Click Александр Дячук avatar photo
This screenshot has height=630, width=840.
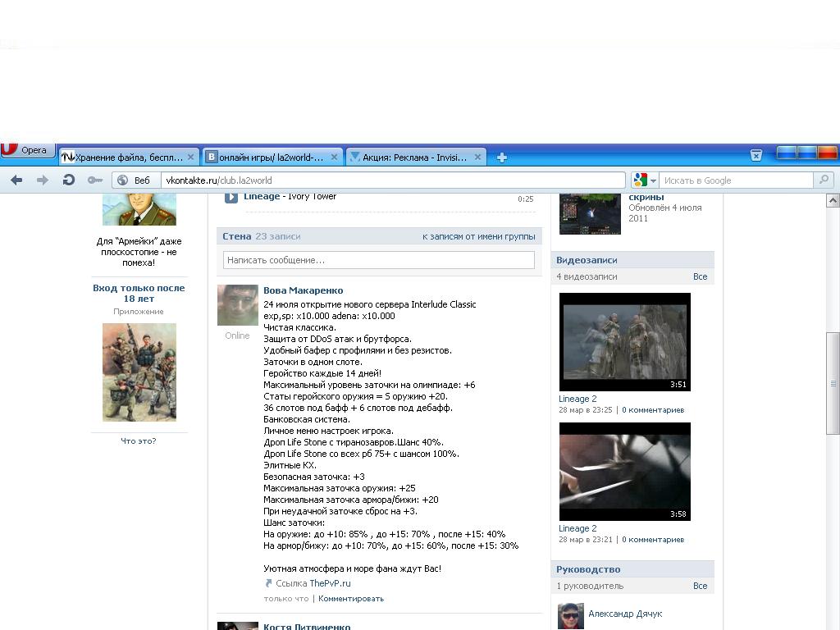571,616
